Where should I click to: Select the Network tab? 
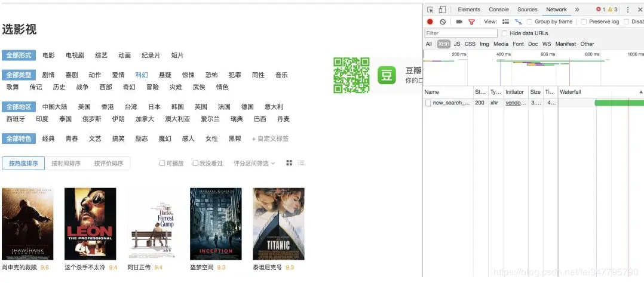[x=557, y=10]
